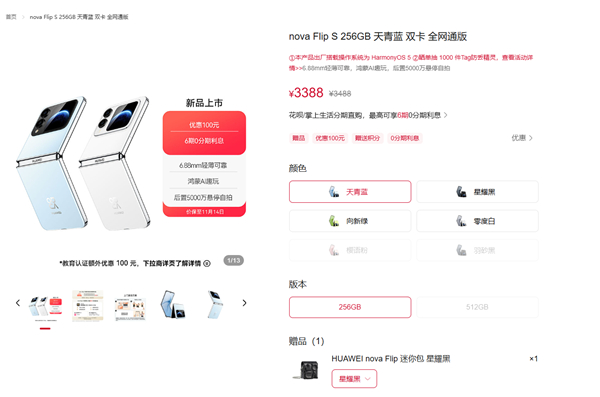Open the open flip phone thumbnail
This screenshot has width=600, height=397.
[173, 305]
